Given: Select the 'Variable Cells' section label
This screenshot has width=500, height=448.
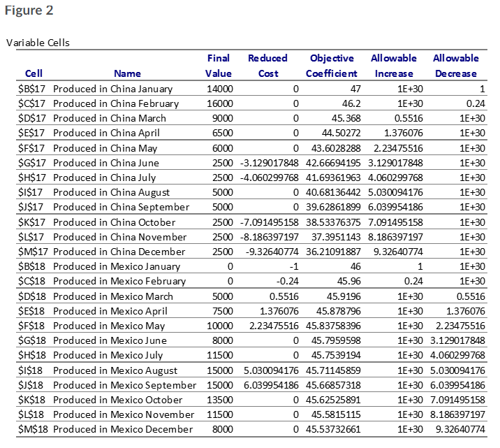Looking at the screenshot, I should tap(38, 43).
